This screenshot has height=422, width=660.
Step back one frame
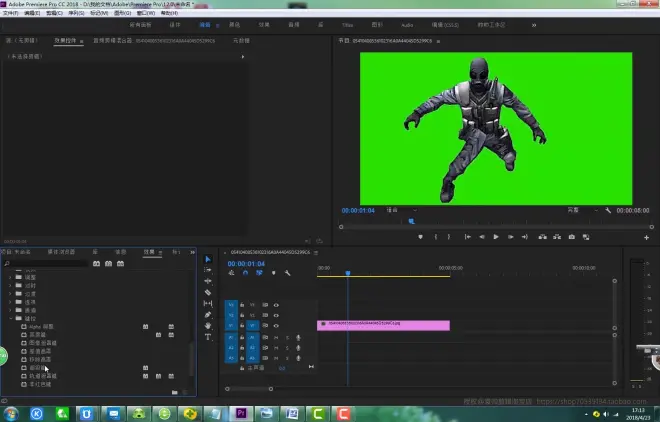pyautogui.click(x=482, y=237)
